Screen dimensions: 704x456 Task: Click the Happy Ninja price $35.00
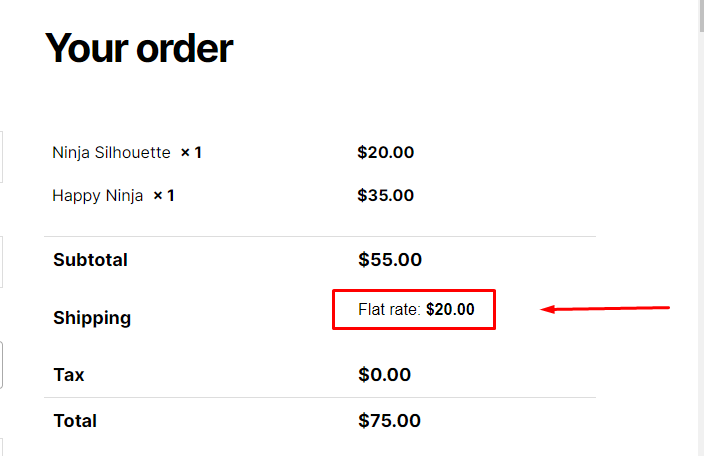[x=385, y=195]
